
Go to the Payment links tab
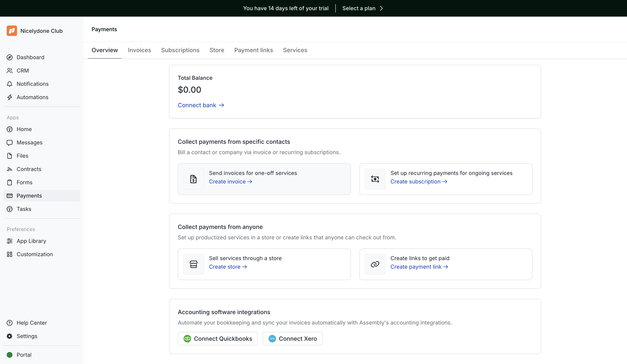point(254,50)
